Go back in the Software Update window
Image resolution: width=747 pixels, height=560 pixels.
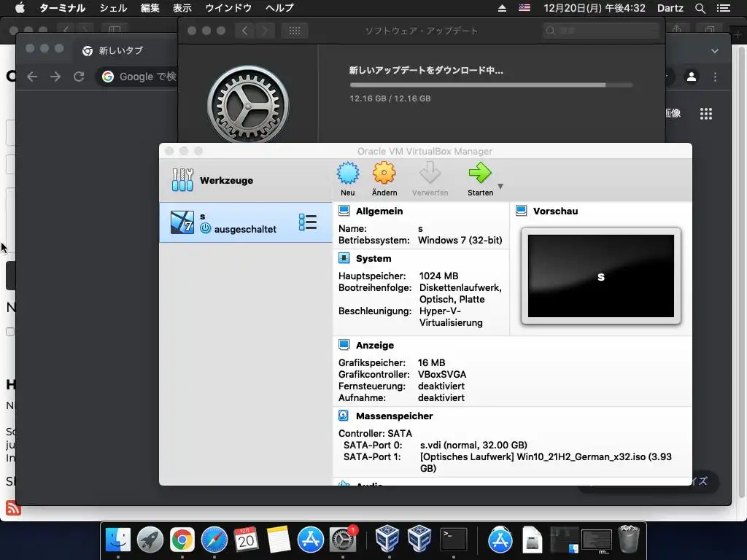pyautogui.click(x=245, y=31)
